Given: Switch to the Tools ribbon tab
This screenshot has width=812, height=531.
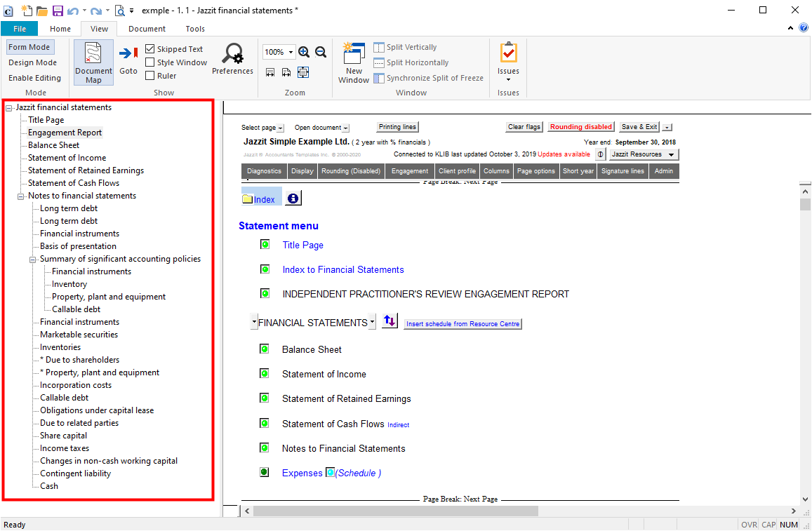Looking at the screenshot, I should 195,29.
